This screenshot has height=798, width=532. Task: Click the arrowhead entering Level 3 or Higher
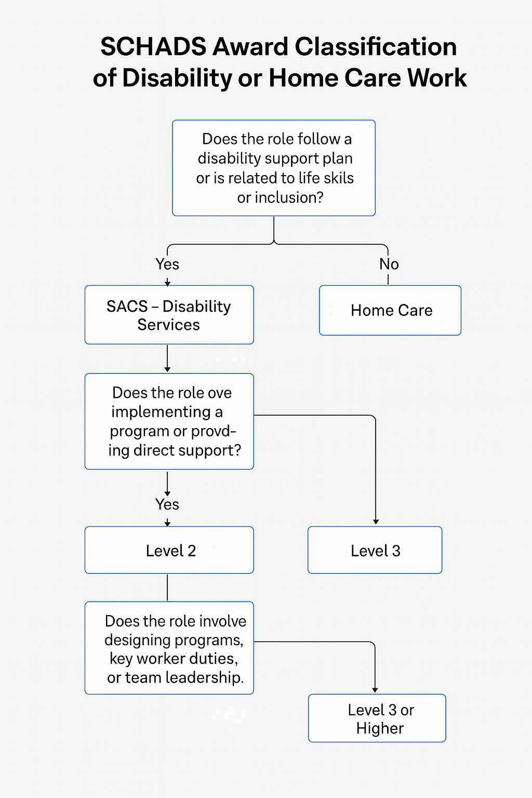[x=375, y=690]
